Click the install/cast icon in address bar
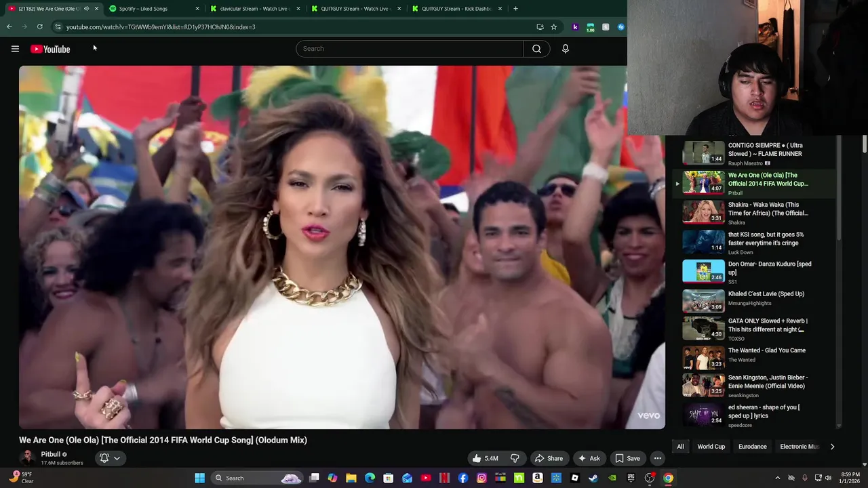The height and width of the screenshot is (488, 868). click(x=540, y=27)
